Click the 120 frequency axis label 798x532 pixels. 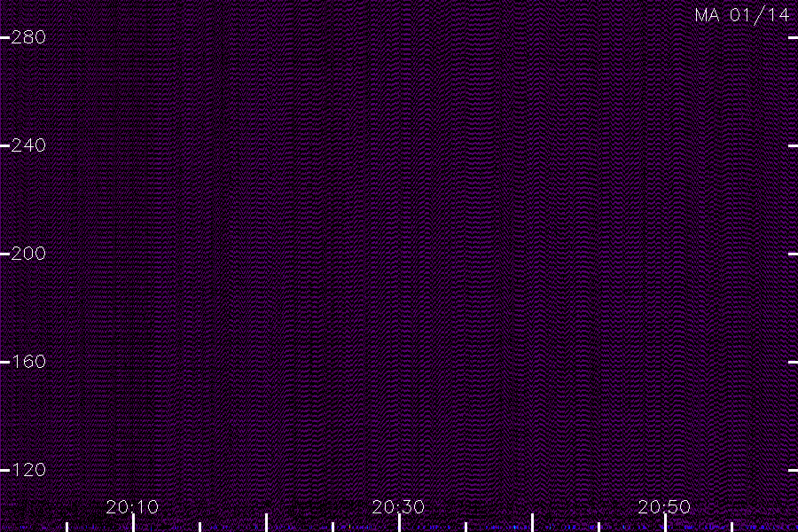[x=28, y=470]
